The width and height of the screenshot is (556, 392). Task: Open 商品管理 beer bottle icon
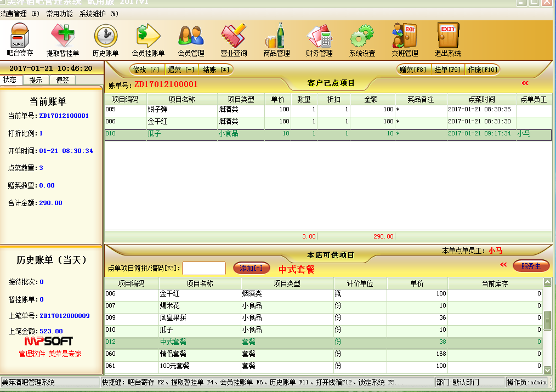coord(276,39)
